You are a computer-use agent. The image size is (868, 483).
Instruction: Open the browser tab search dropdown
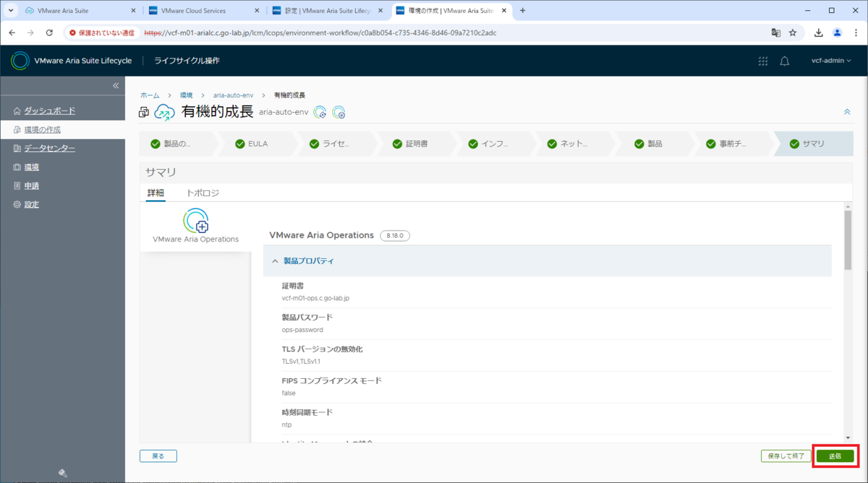point(10,11)
